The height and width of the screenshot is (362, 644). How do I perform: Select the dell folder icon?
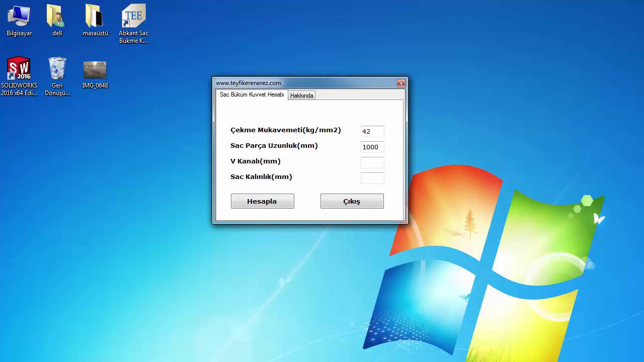click(x=57, y=20)
